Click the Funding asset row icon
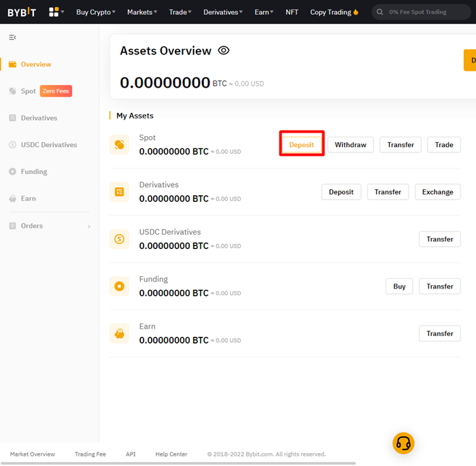The width and height of the screenshot is (476, 466). tap(119, 286)
